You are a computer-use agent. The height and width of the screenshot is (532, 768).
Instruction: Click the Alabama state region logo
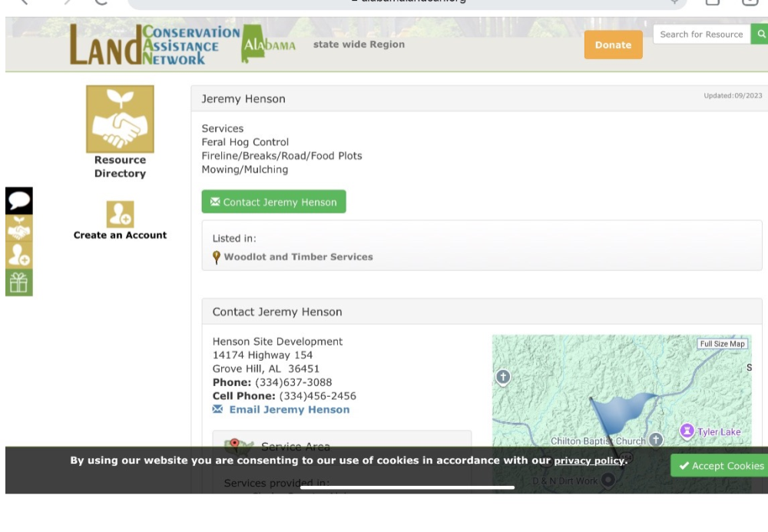coord(270,45)
